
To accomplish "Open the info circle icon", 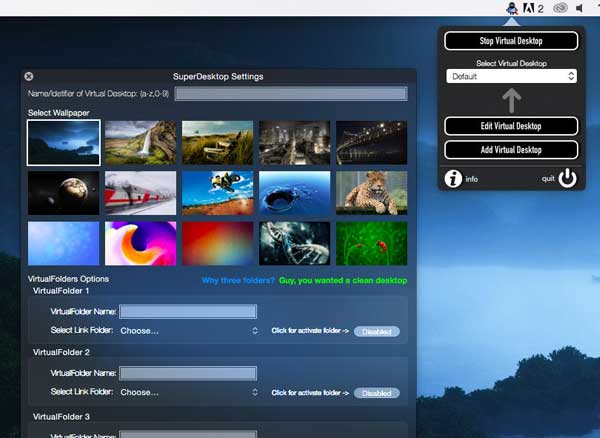I will click(453, 179).
